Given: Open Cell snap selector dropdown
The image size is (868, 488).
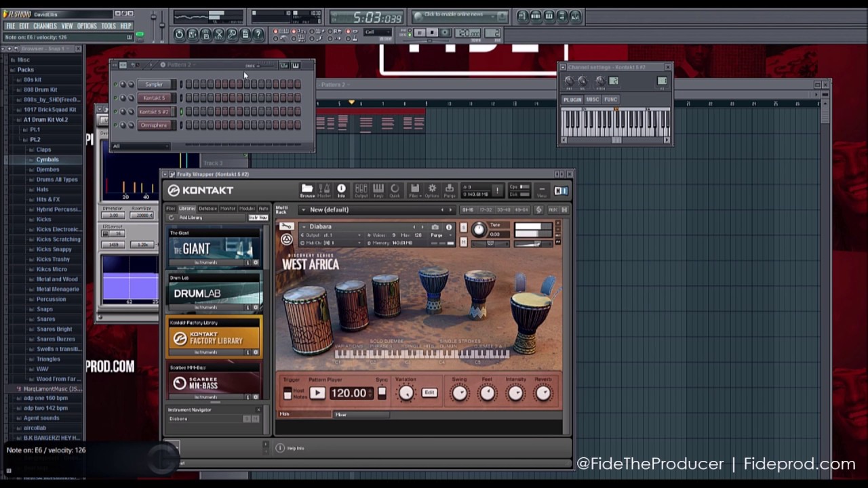Looking at the screenshot, I should [377, 33].
